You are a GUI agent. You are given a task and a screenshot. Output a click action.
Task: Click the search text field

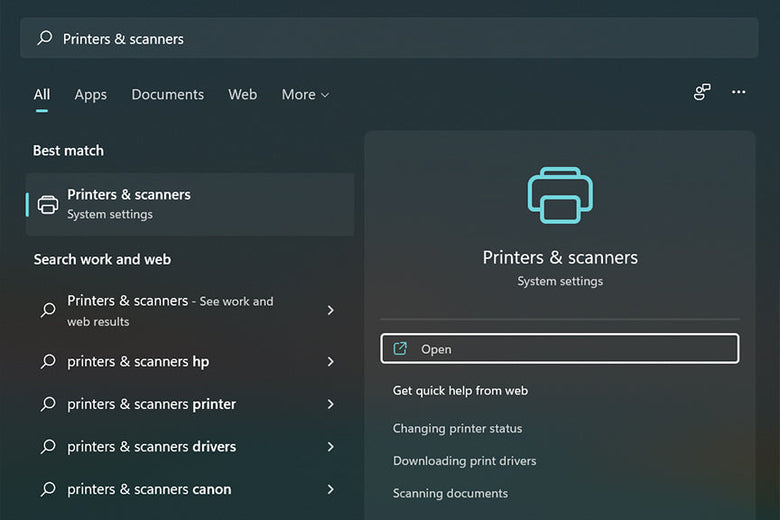tap(389, 38)
